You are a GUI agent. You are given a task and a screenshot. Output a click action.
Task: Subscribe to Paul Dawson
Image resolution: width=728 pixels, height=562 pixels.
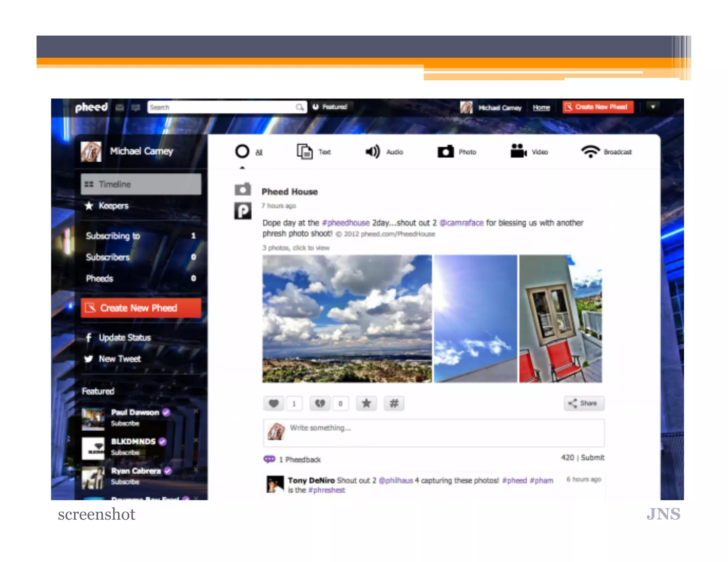[x=125, y=423]
